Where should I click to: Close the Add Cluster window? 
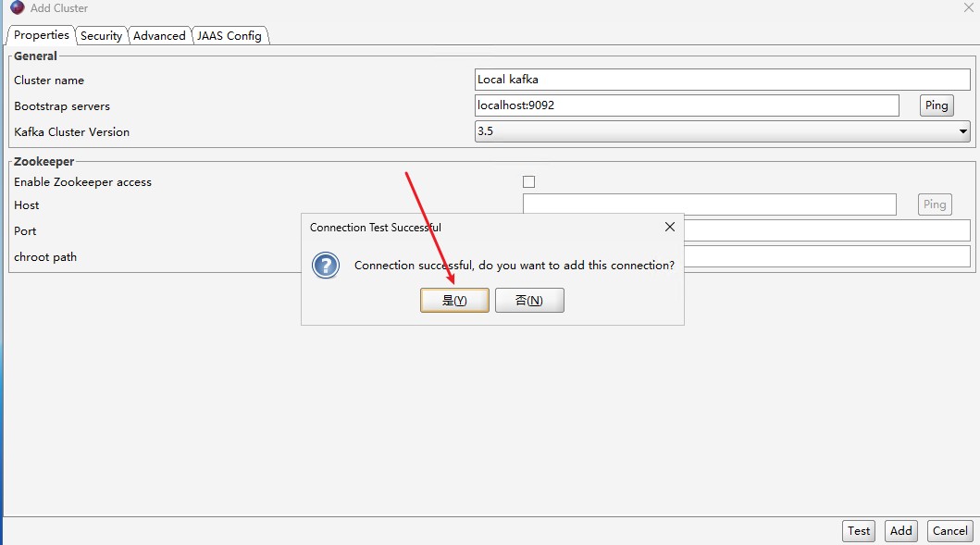pos(968,7)
